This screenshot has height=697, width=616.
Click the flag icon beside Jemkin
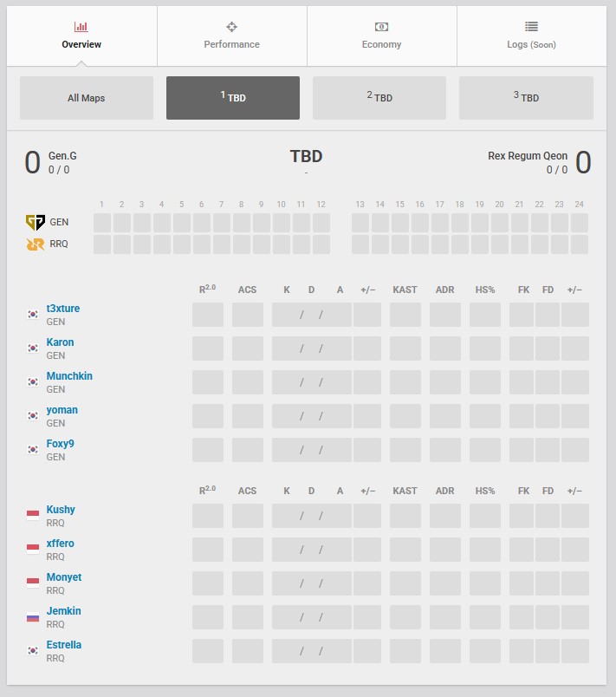(x=33, y=617)
